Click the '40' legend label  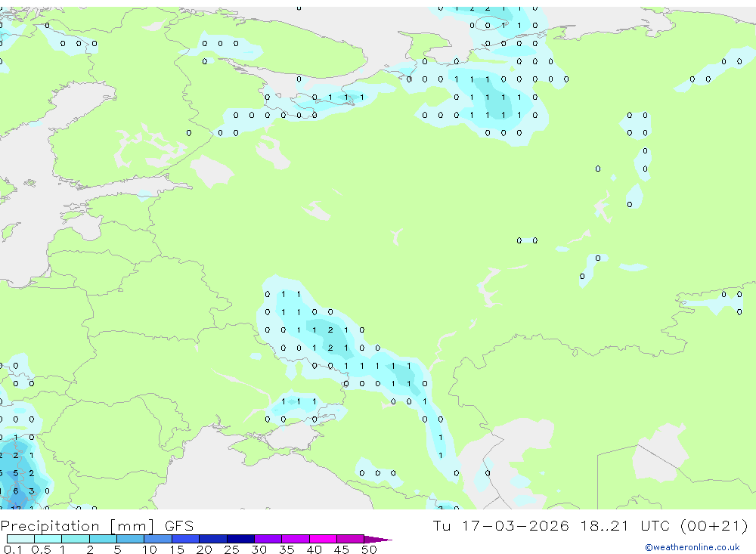pyautogui.click(x=314, y=549)
